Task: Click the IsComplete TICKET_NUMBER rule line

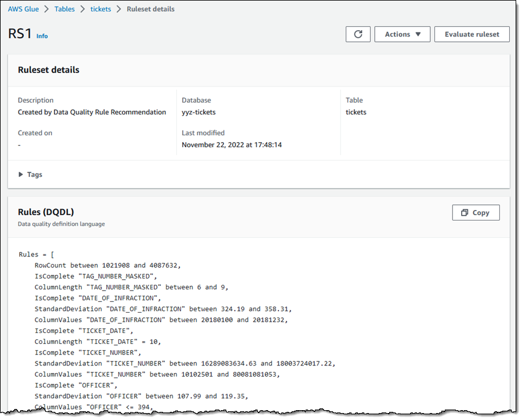Action: point(88,353)
